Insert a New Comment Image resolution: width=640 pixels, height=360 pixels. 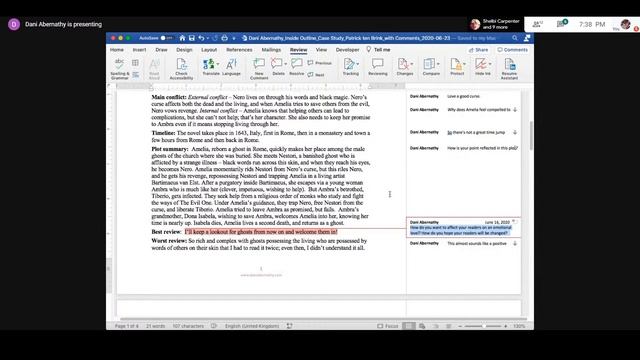click(x=259, y=69)
